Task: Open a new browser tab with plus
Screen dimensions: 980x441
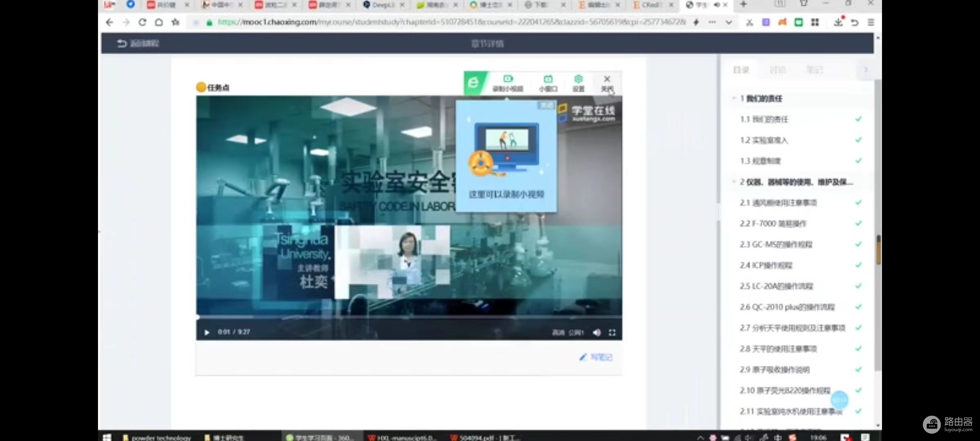Action: [744, 4]
